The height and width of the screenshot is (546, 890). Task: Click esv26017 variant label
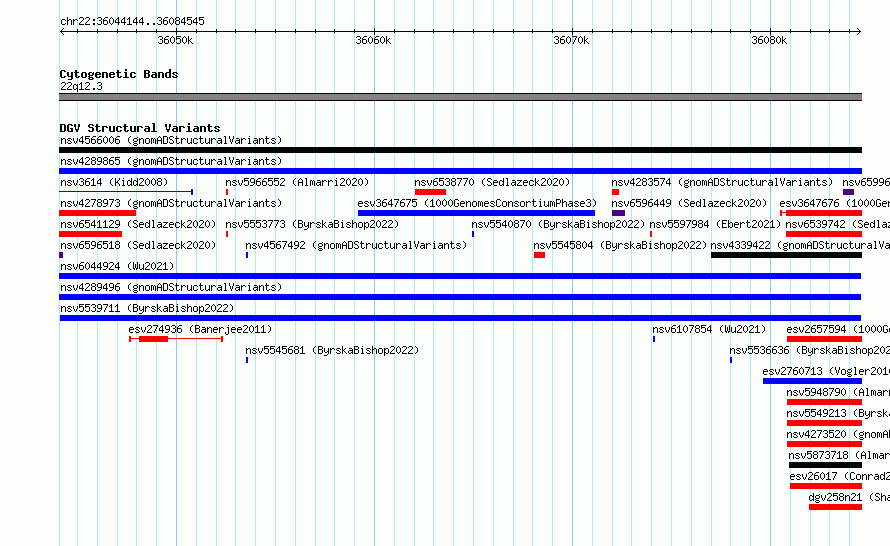pyautogui.click(x=839, y=476)
